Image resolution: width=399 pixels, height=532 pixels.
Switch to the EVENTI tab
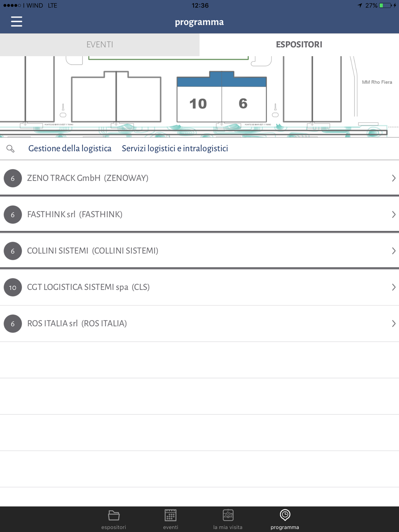pos(100,45)
